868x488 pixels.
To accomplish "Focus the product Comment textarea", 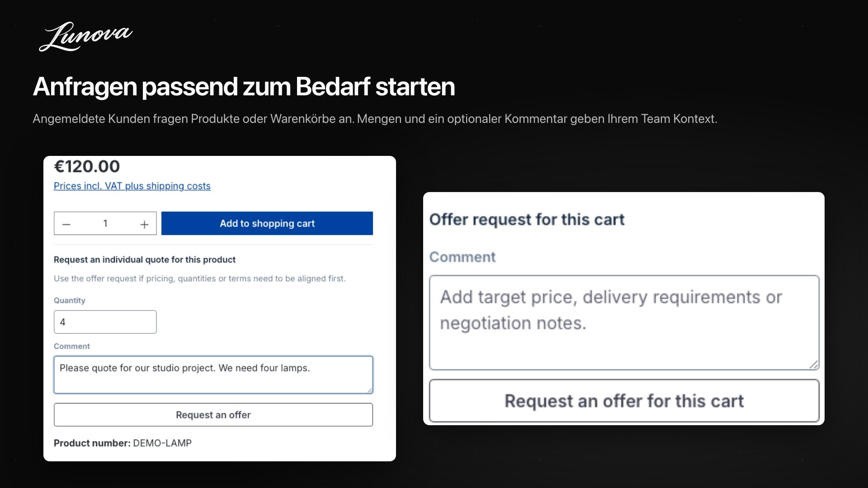I will pos(213,375).
